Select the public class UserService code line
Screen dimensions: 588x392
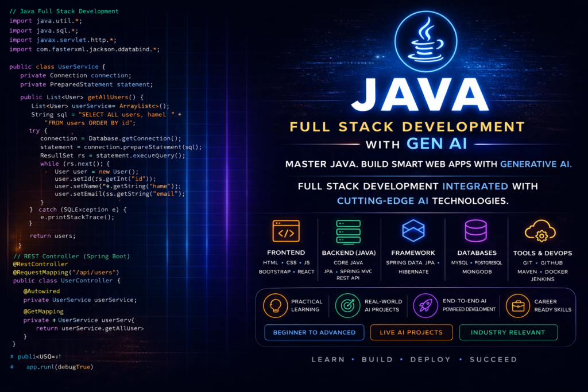click(57, 67)
